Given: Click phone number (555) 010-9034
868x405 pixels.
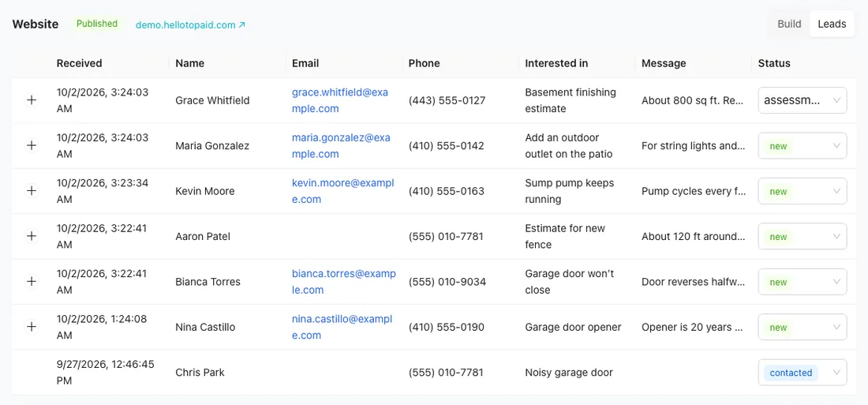Looking at the screenshot, I should (447, 282).
